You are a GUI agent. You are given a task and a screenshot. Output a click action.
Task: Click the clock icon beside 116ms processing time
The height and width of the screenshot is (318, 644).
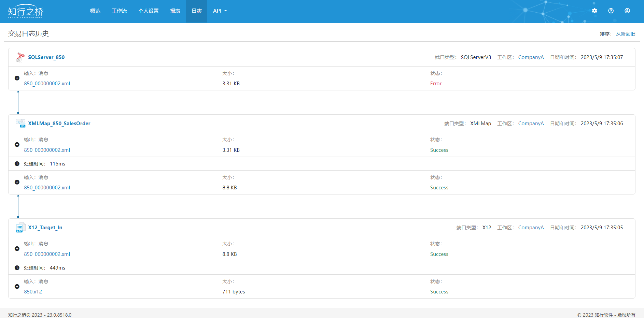tap(17, 164)
